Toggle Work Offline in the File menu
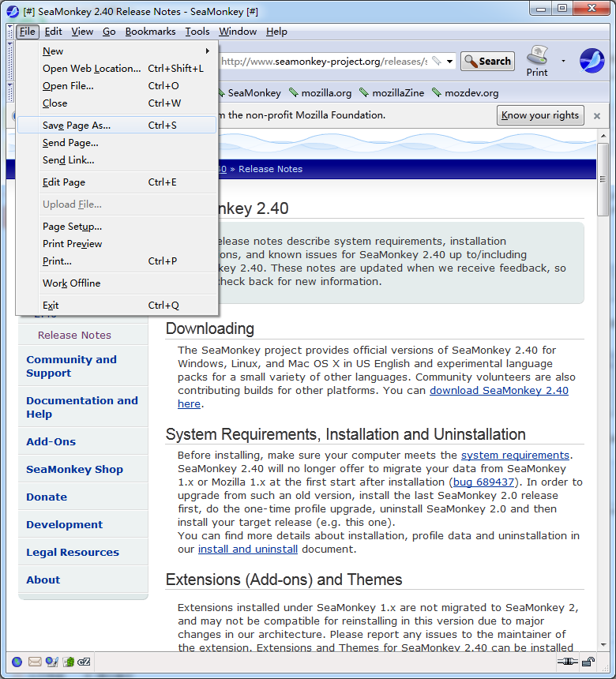The height and width of the screenshot is (679, 616). (71, 283)
